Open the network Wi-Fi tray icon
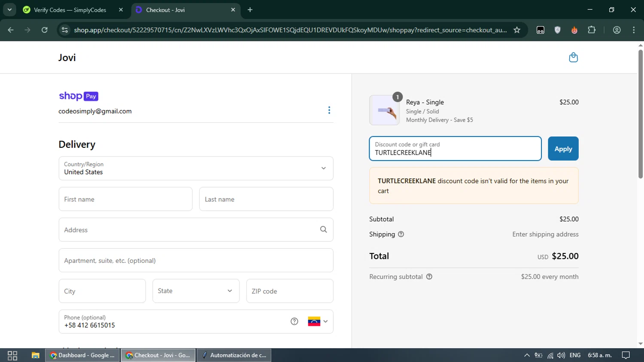Image resolution: width=644 pixels, height=362 pixels. [x=550, y=355]
